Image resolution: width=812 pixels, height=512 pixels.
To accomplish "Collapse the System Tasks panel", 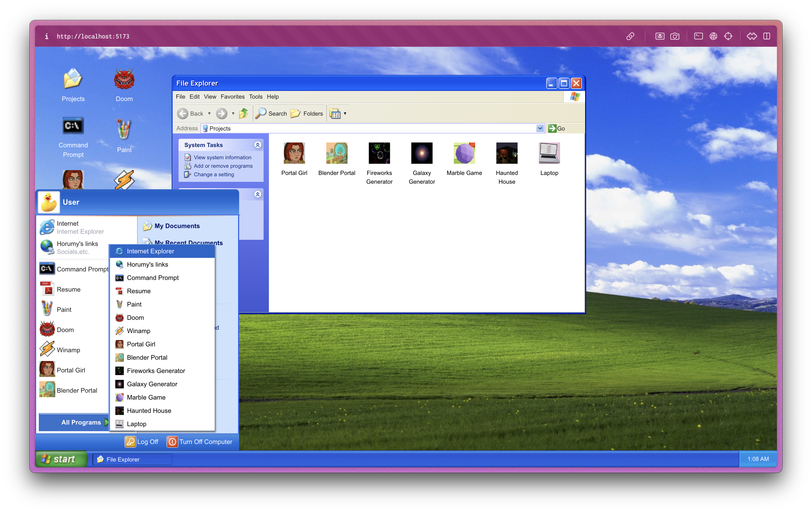I will pos(258,145).
